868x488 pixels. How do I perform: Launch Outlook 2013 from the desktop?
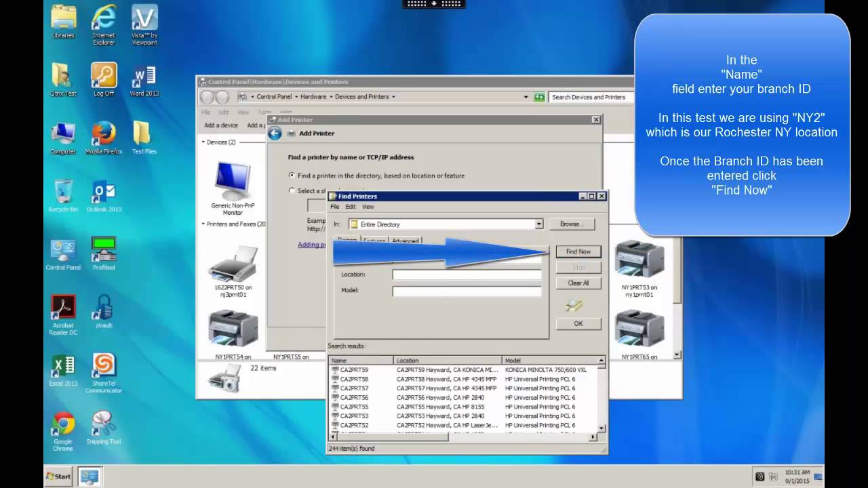point(104,196)
